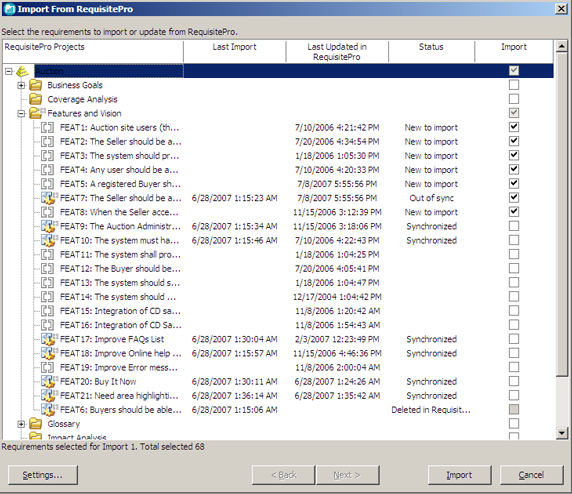Click the Import button

[459, 475]
